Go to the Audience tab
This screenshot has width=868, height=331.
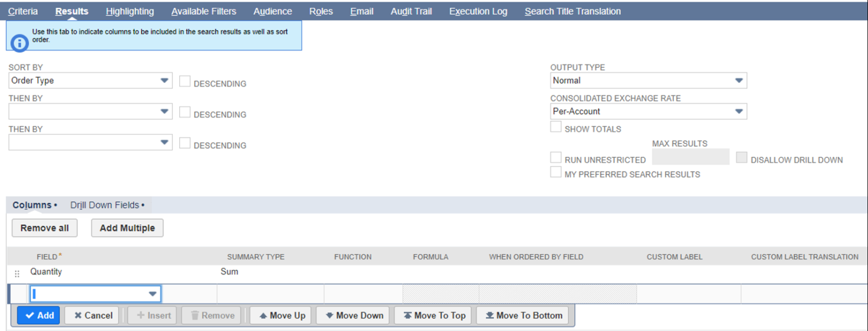[x=273, y=11]
